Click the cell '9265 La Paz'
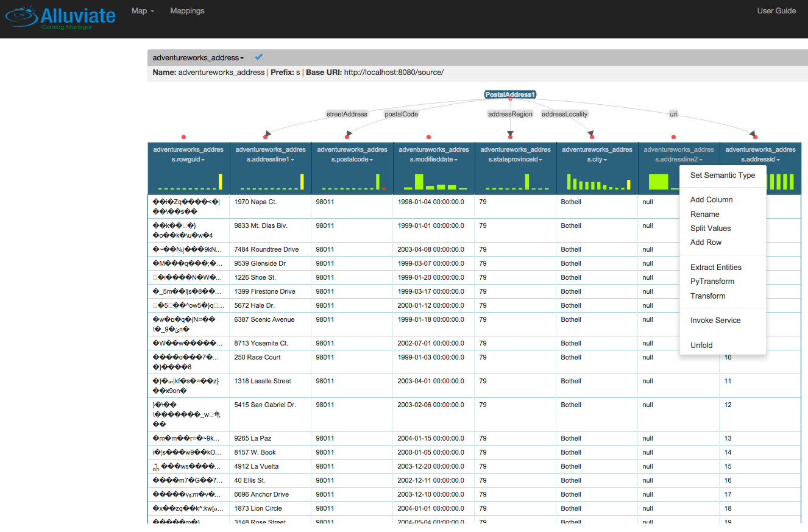 click(x=271, y=438)
